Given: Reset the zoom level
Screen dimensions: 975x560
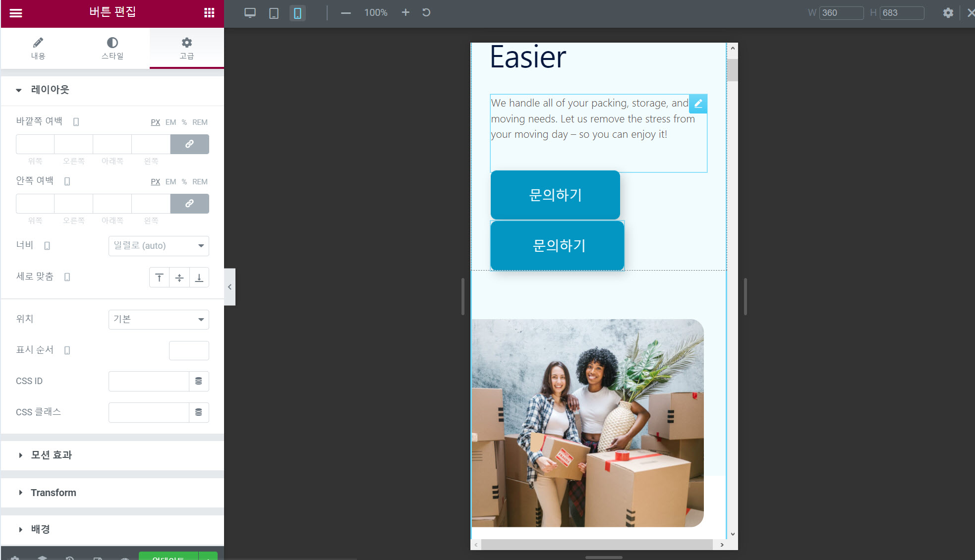Looking at the screenshot, I should click(426, 12).
